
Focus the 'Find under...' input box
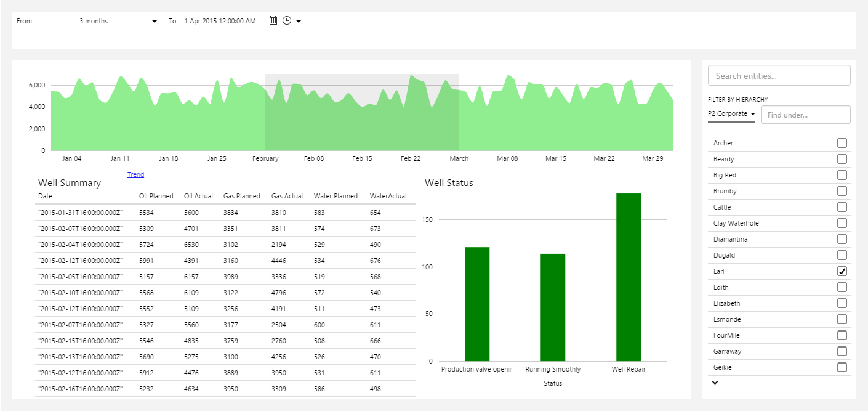(x=805, y=115)
